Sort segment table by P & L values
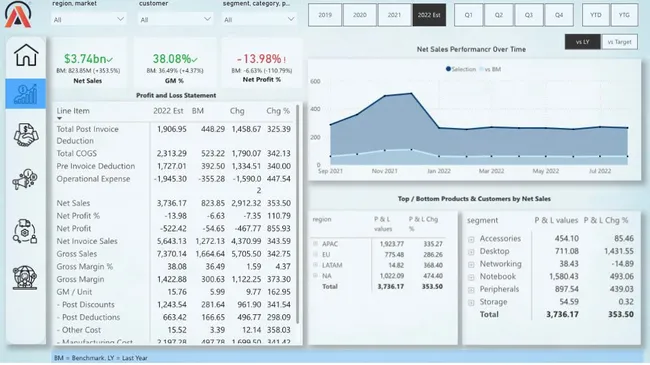Viewport: 650px width, 365px height. (556, 220)
